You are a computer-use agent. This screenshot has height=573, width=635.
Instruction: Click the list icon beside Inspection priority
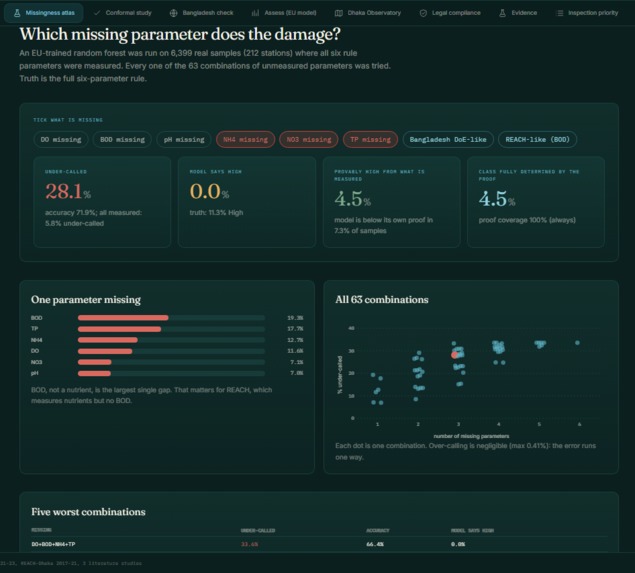(560, 13)
